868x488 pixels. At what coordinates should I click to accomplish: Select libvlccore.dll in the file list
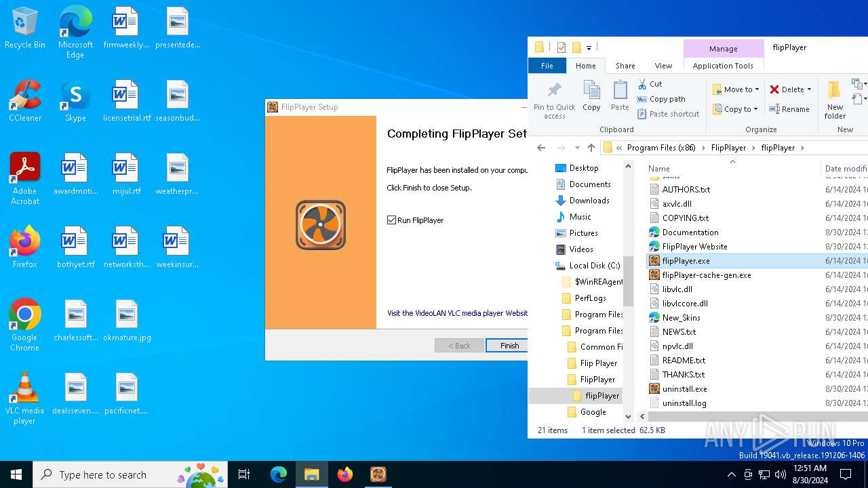coord(685,304)
